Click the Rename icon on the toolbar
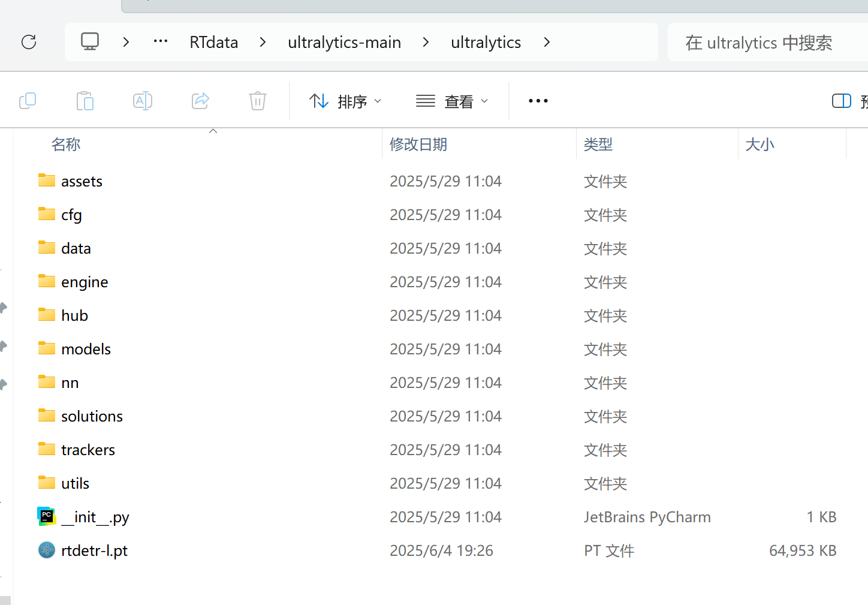868x605 pixels. click(x=143, y=101)
